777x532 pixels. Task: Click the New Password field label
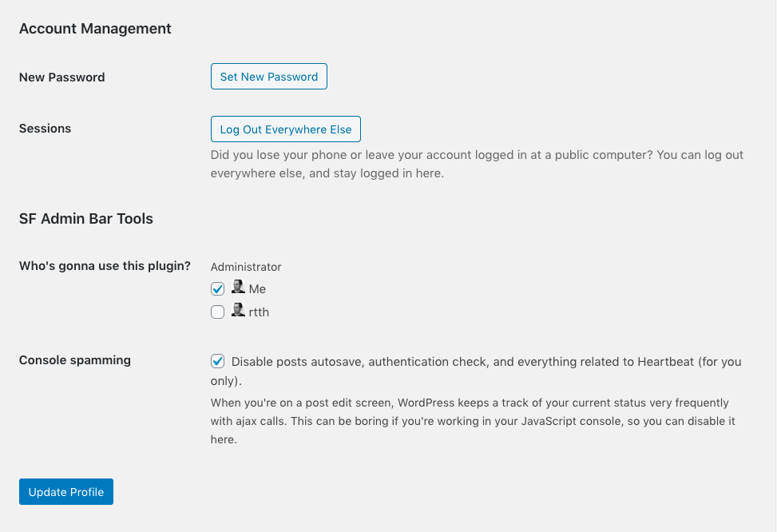pyautogui.click(x=62, y=77)
